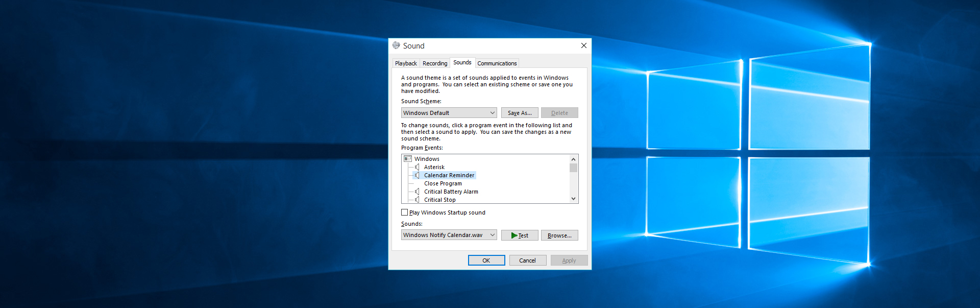Click the Sound dialog title icon
The height and width of the screenshot is (308, 980).
(x=396, y=45)
